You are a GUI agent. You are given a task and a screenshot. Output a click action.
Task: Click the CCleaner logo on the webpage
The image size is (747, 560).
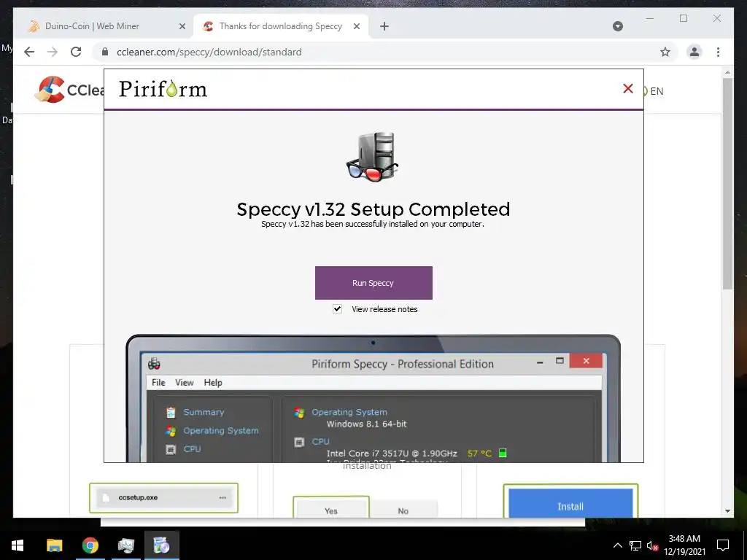pyautogui.click(x=69, y=90)
